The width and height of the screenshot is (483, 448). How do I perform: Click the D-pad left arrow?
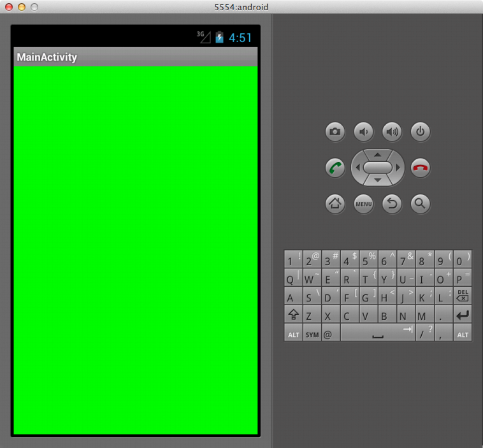coord(357,168)
